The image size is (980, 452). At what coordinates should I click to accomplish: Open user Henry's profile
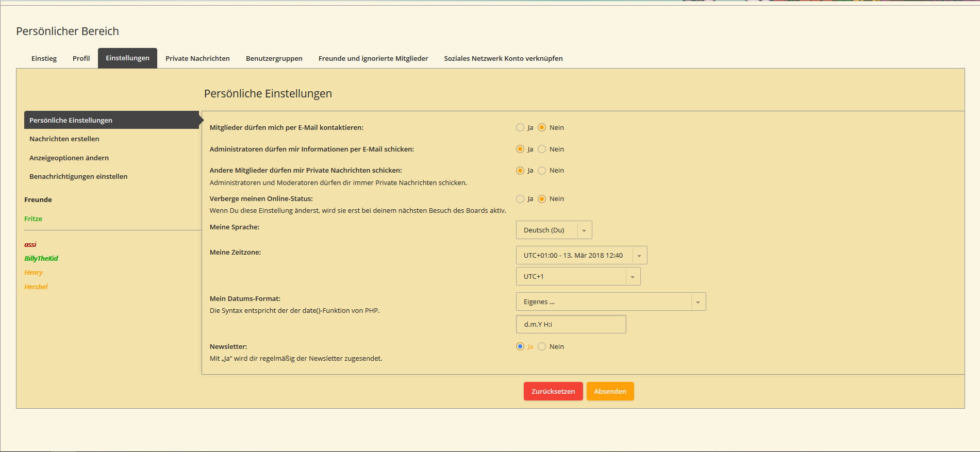(x=34, y=272)
